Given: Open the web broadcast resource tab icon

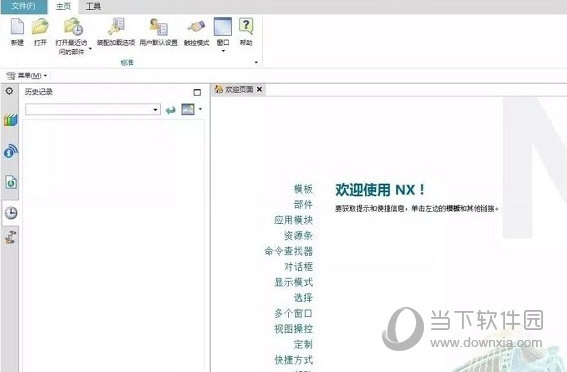Looking at the screenshot, I should click(10, 151).
